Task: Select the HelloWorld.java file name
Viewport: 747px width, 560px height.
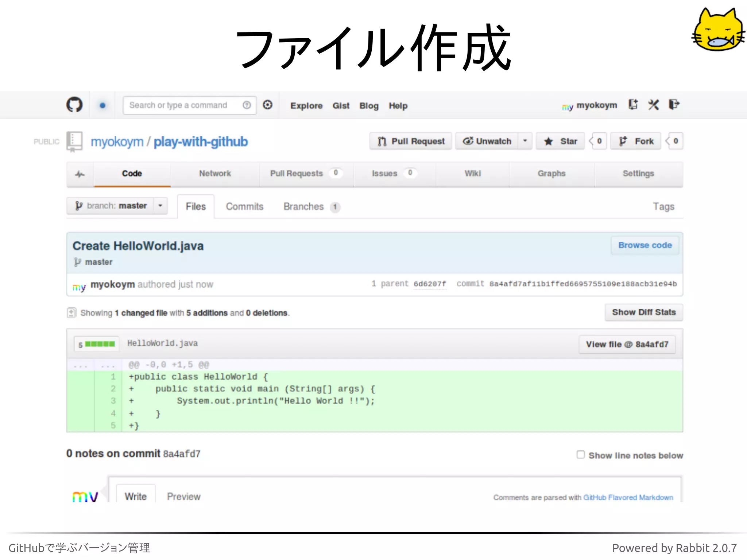Action: 162,343
